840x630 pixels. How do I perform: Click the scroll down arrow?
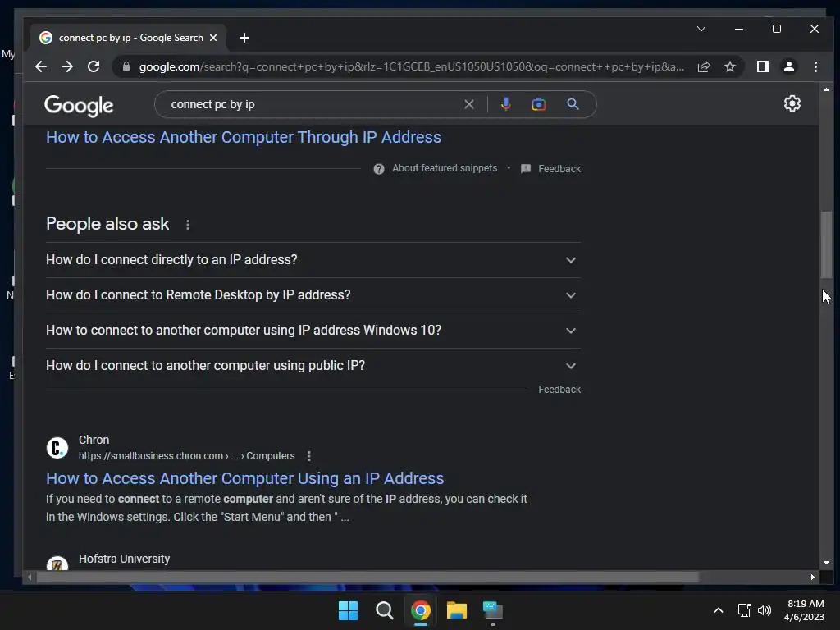click(x=826, y=563)
